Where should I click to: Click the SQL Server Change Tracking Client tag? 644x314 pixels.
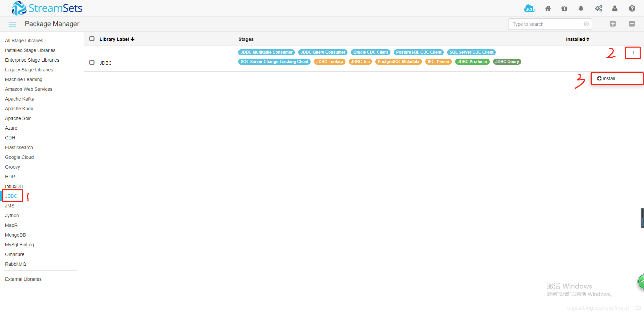(274, 62)
